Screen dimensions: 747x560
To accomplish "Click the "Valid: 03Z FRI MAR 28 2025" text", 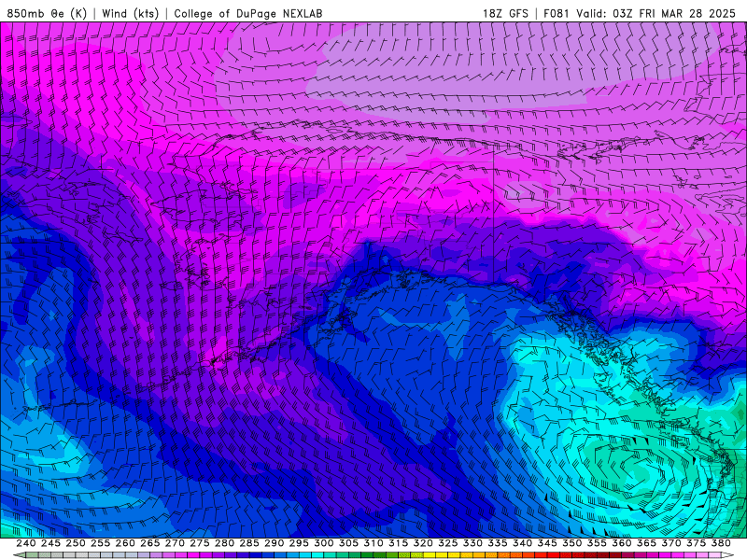I will click(656, 13).
